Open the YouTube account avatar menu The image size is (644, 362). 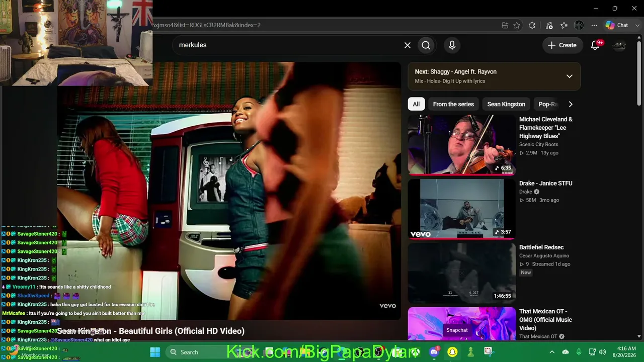click(619, 45)
